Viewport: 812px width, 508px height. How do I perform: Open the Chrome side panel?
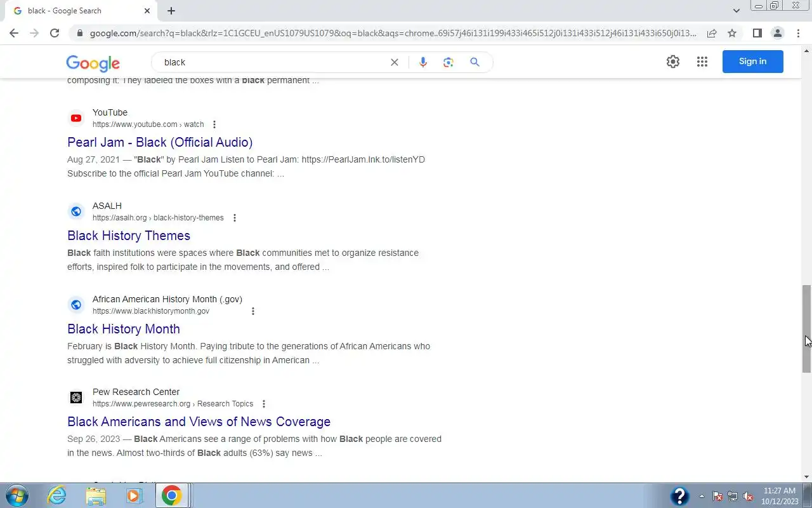tap(757, 33)
